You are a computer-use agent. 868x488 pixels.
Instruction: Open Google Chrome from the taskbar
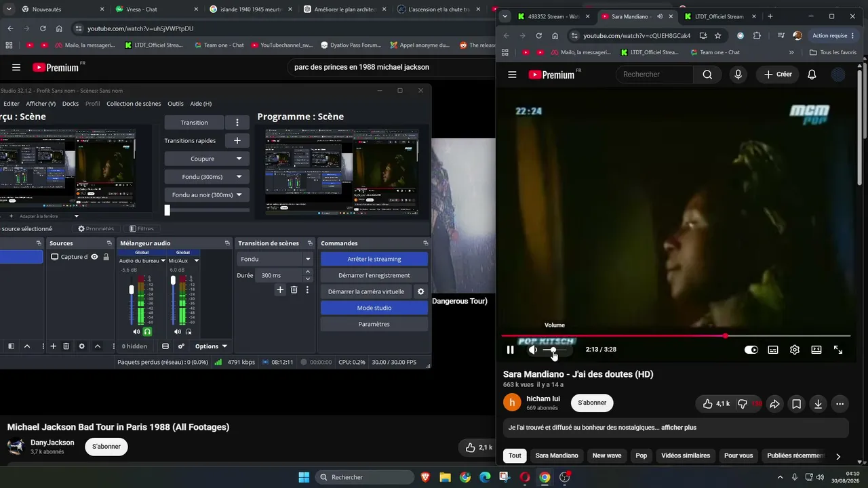tap(545, 477)
